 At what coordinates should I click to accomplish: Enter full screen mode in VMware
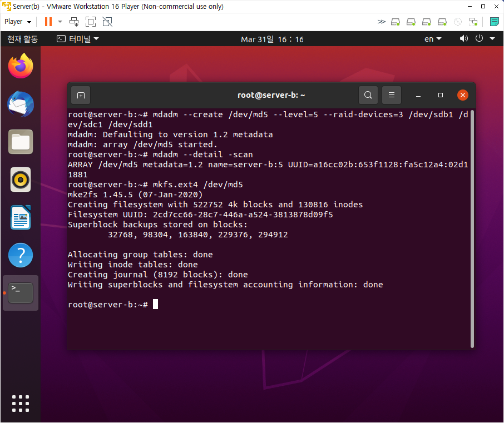[91, 22]
